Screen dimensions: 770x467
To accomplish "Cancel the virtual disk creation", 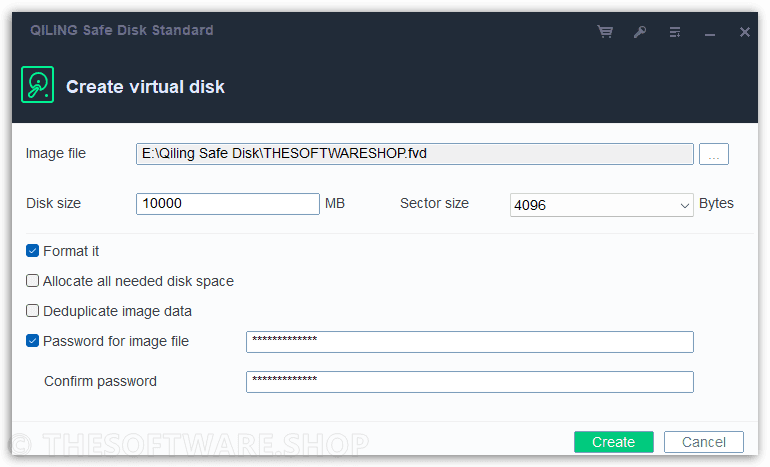I will (704, 442).
